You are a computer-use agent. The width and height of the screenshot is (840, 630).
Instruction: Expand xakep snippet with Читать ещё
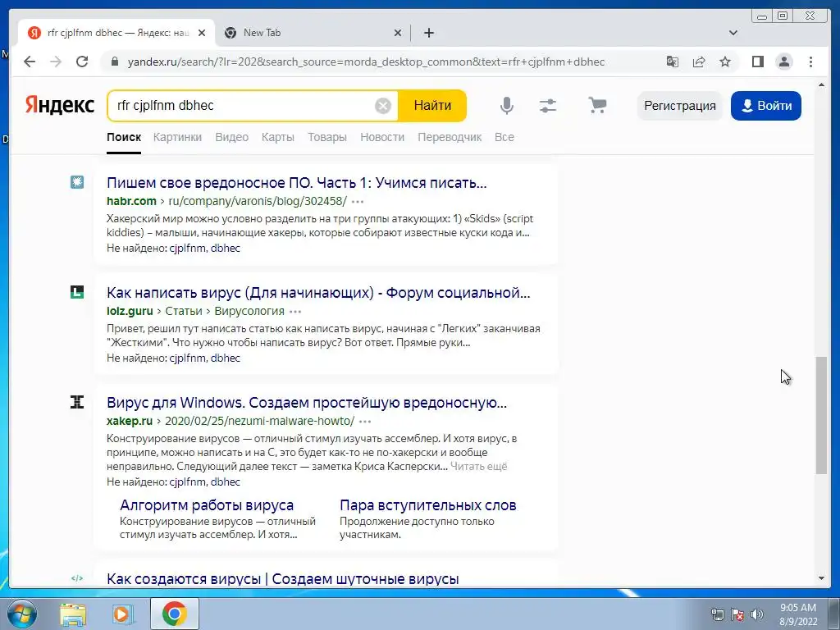(478, 467)
